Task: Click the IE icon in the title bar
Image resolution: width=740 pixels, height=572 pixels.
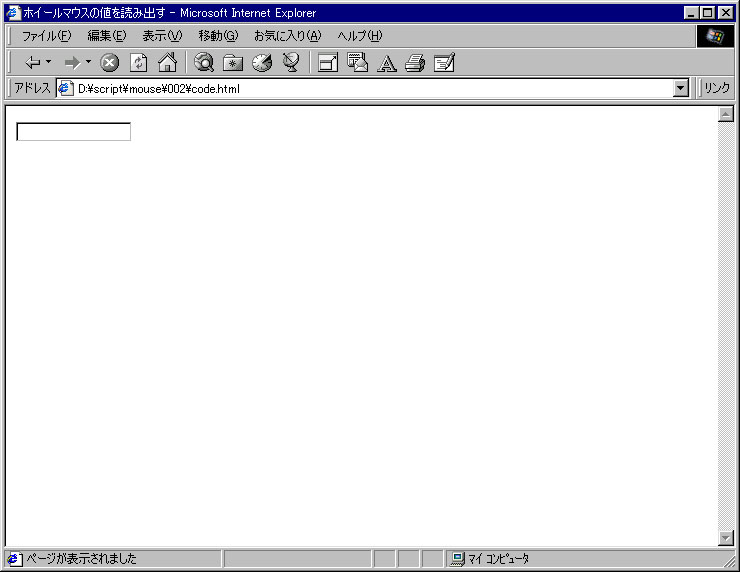Action: point(13,13)
